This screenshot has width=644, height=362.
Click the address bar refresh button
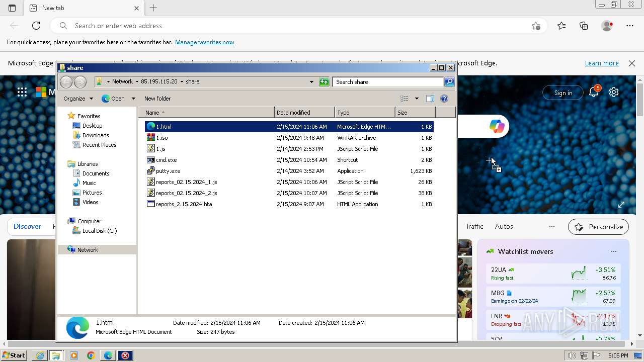click(324, 81)
